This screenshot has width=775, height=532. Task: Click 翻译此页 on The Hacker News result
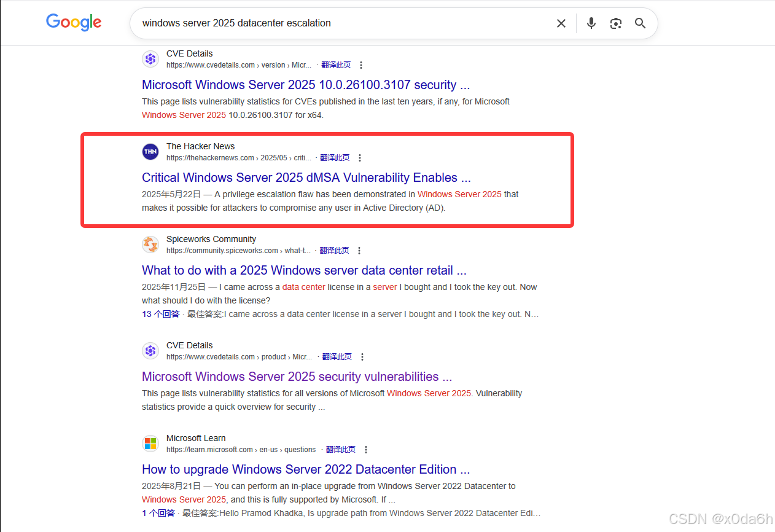pyautogui.click(x=335, y=158)
